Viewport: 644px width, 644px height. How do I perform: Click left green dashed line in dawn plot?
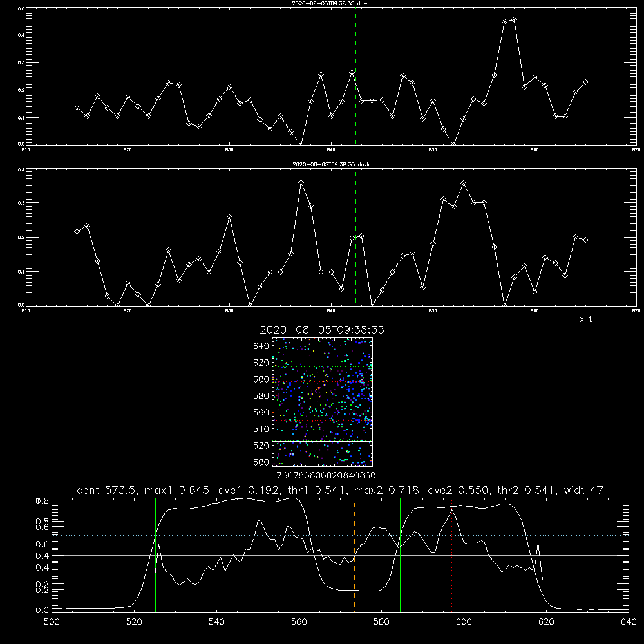[x=205, y=76]
